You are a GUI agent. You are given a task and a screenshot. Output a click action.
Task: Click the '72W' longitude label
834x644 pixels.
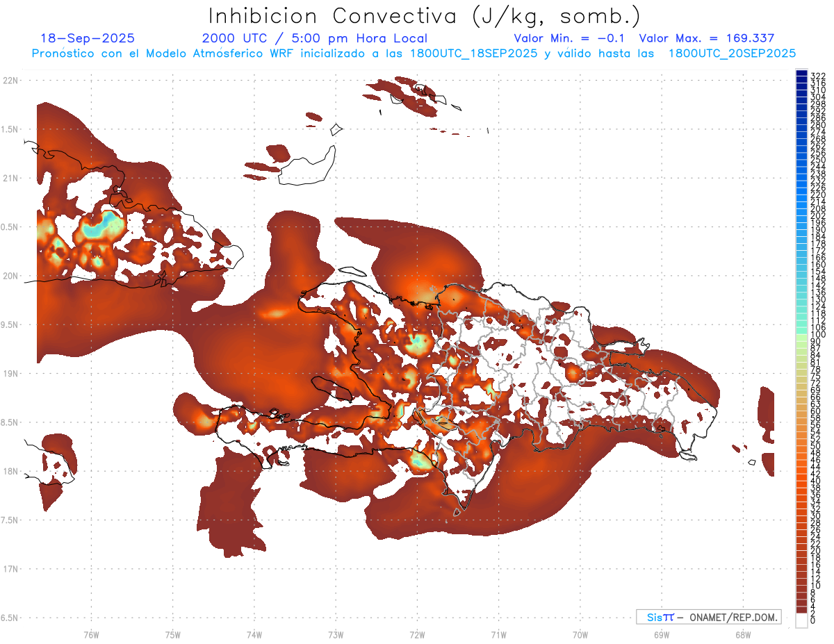tap(417, 634)
